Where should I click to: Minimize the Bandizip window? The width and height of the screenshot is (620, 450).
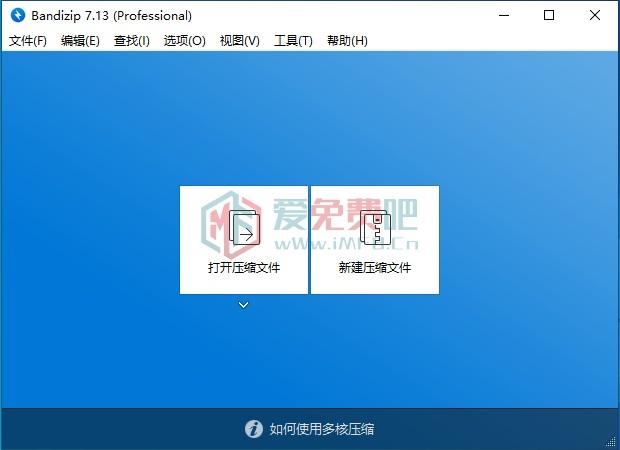[x=504, y=15]
